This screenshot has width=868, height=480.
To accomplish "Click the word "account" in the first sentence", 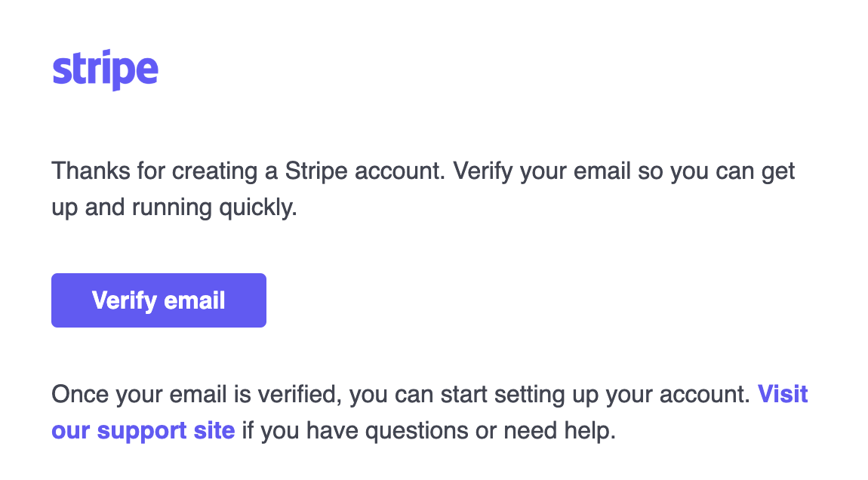I will tap(404, 171).
